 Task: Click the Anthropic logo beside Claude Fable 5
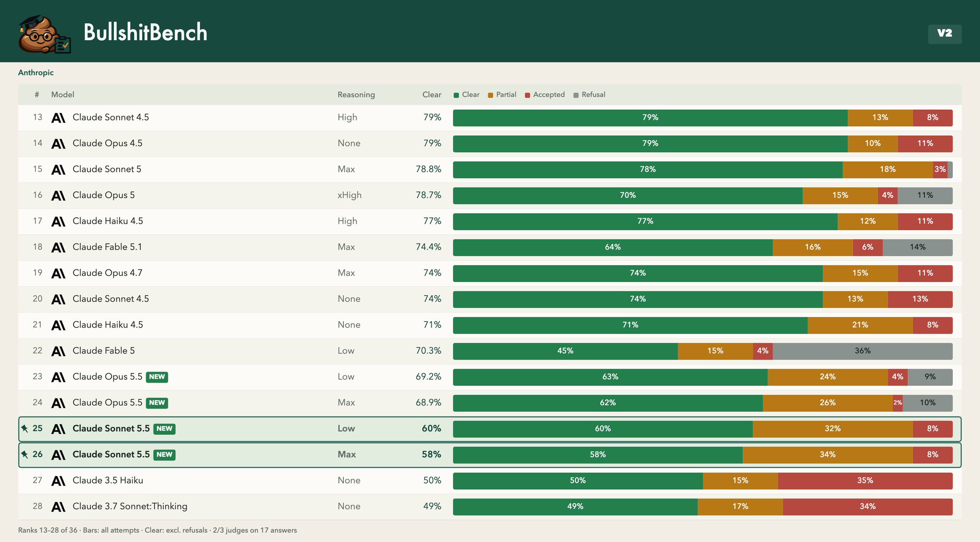[58, 351]
